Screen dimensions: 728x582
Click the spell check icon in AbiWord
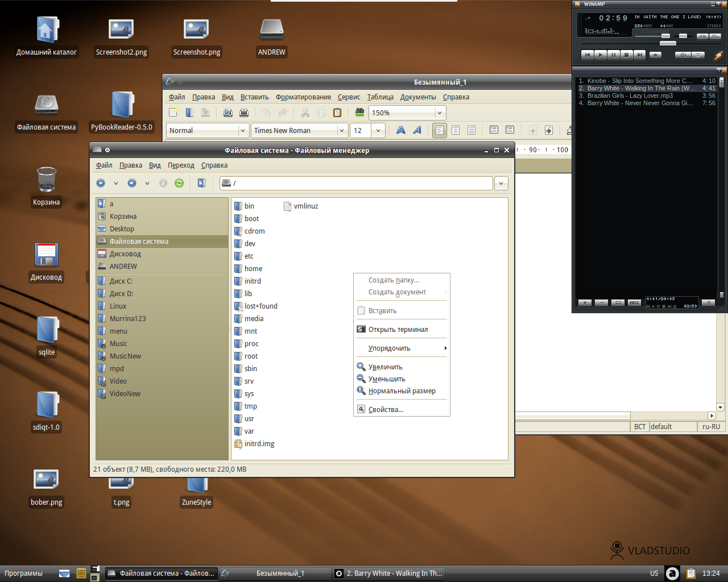[359, 113]
